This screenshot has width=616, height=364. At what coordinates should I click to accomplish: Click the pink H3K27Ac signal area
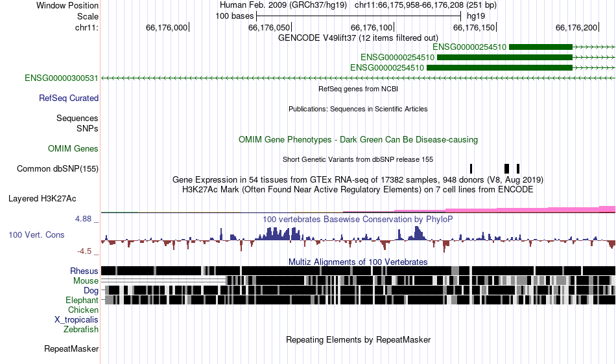tap(530, 209)
